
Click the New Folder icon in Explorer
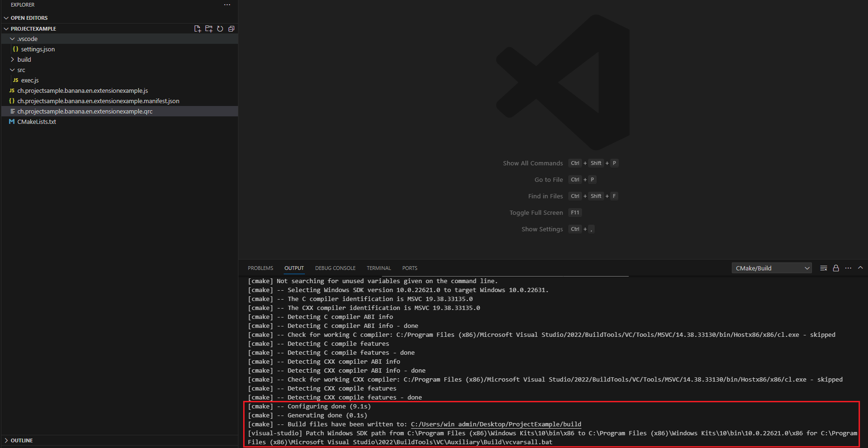209,29
